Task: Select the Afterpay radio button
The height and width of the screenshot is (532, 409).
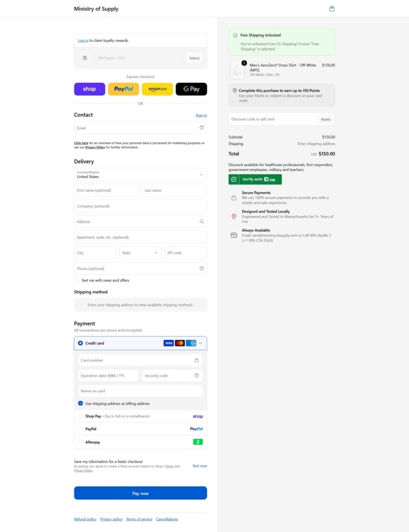Action: 80,442
